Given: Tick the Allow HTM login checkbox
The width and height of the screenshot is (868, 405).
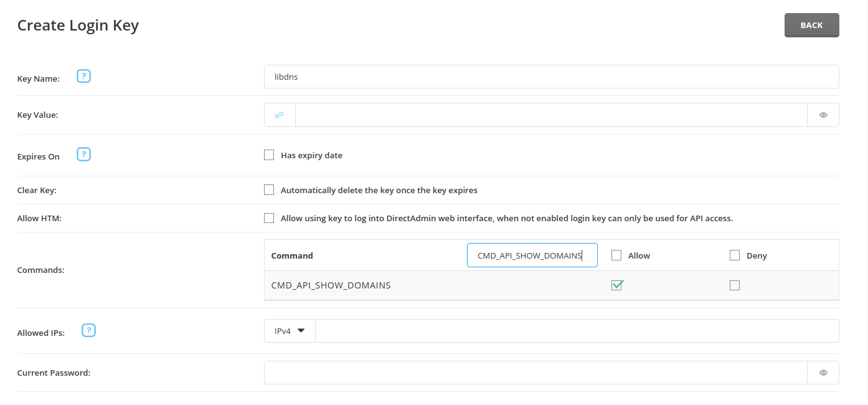Looking at the screenshot, I should click(x=269, y=218).
